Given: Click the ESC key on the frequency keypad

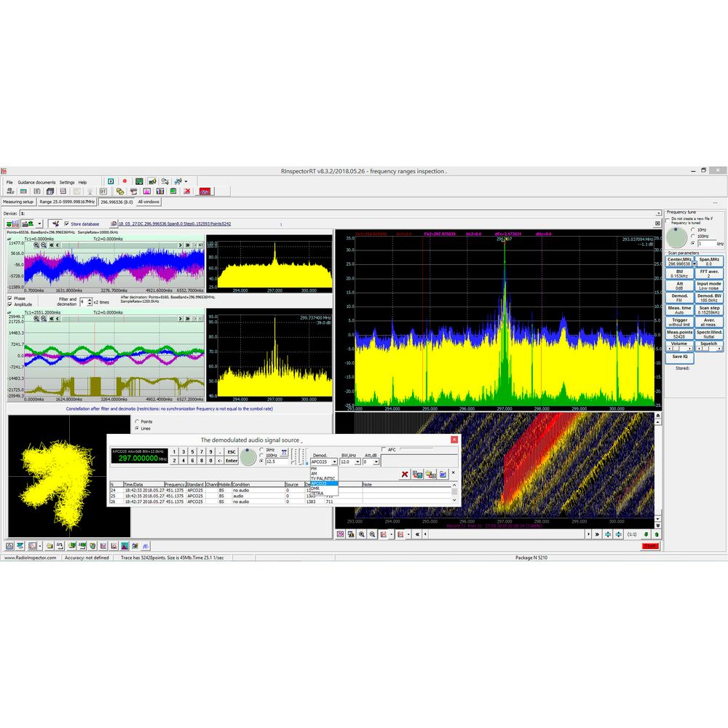Looking at the screenshot, I should (232, 451).
